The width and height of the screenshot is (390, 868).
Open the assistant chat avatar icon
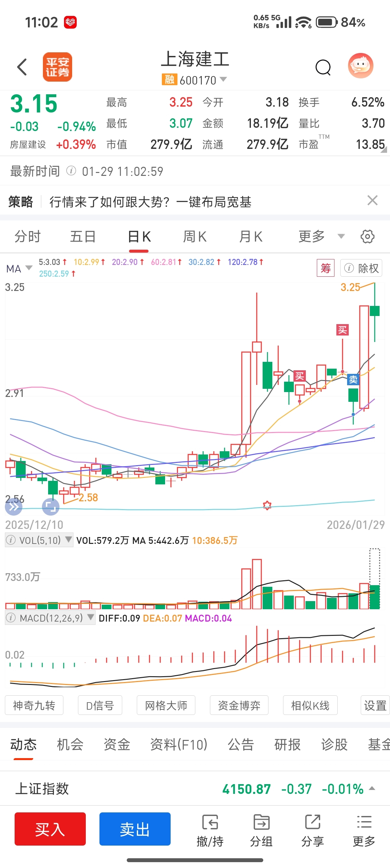tap(360, 66)
